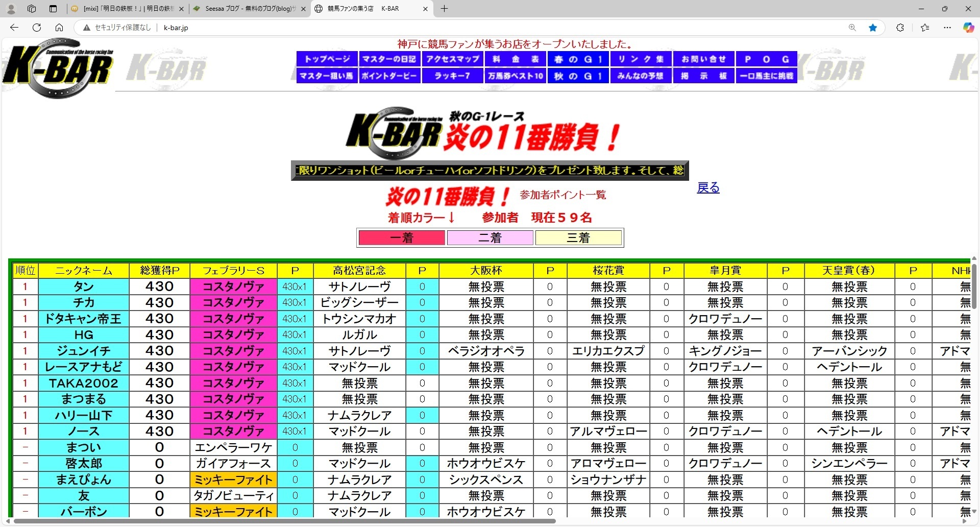The width and height of the screenshot is (980, 527).
Task: Click ビッグシーザー in チカ's row
Action: [x=359, y=303]
